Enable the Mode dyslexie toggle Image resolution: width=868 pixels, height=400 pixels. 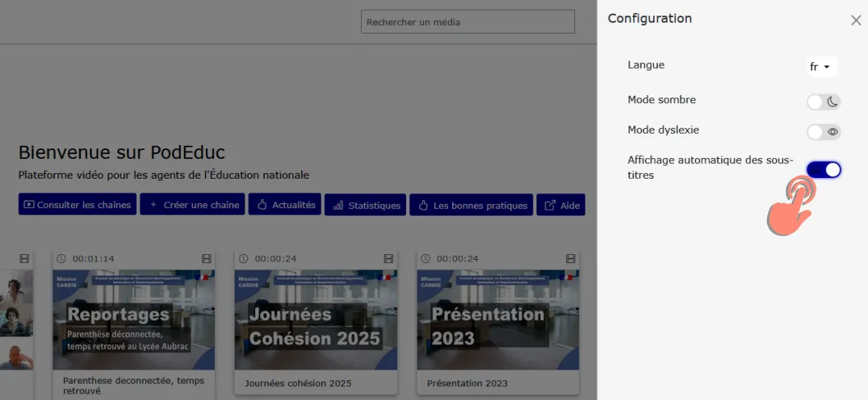(824, 132)
